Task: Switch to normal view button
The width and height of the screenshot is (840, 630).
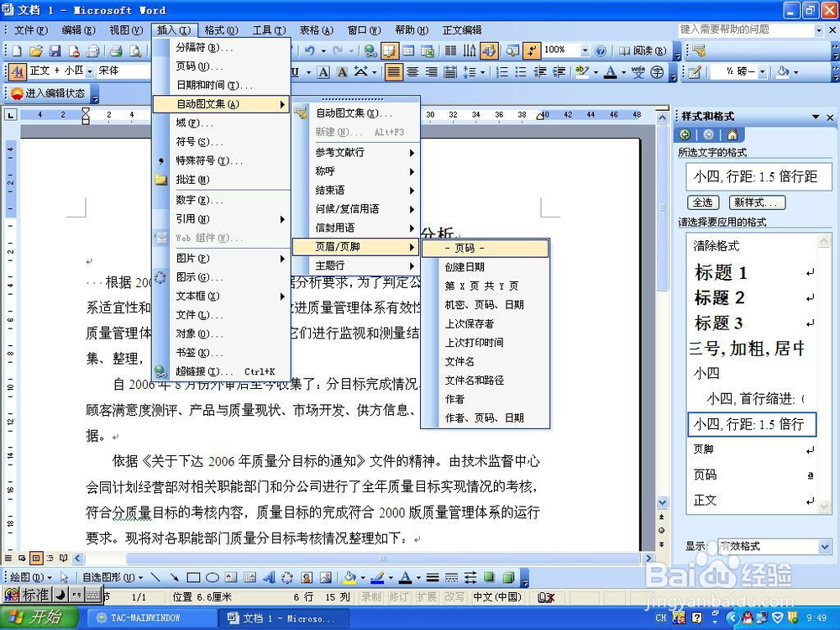Action: coord(8,559)
